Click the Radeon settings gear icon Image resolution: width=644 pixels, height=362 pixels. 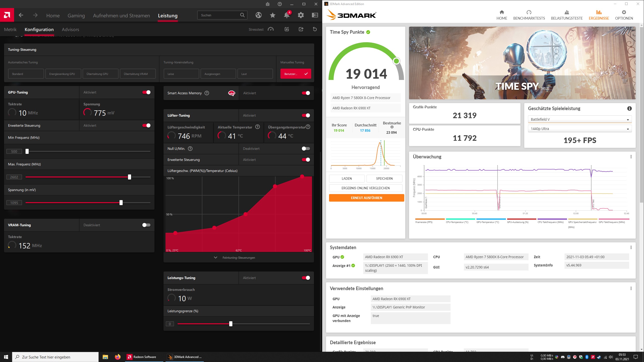301,15
